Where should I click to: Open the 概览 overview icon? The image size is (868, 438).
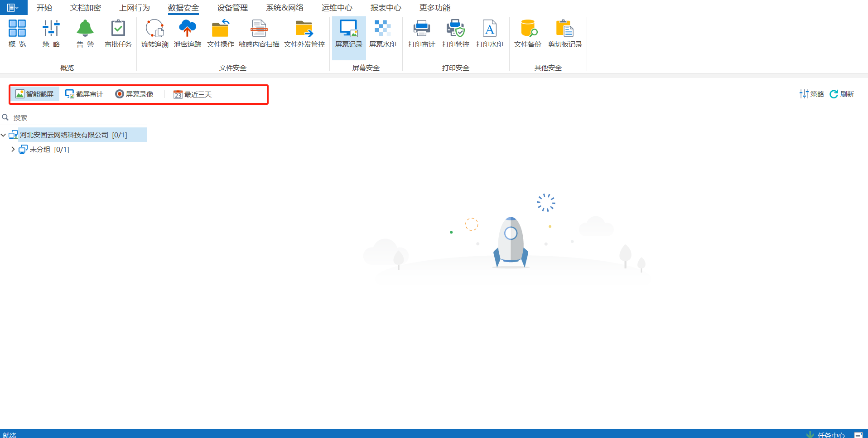17,34
